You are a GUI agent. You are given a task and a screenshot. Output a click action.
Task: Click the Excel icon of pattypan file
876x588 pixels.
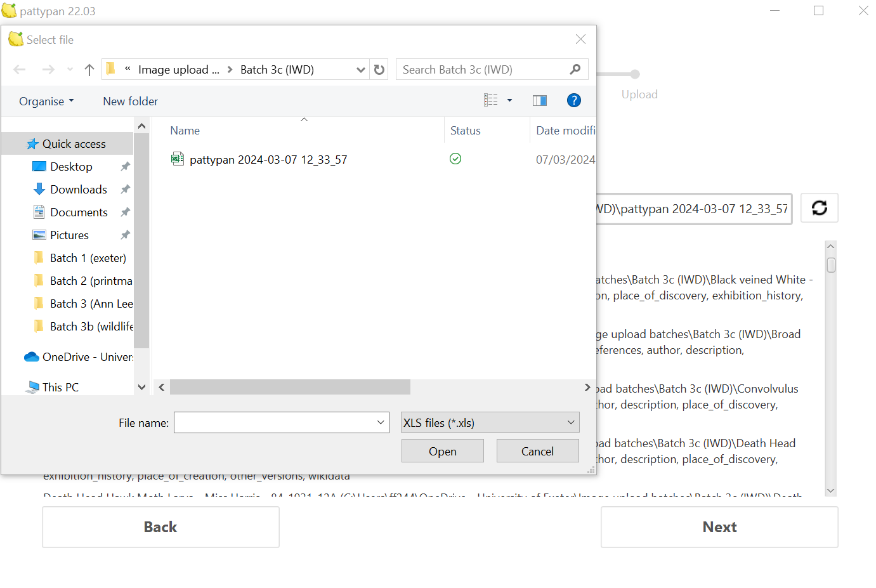[178, 159]
